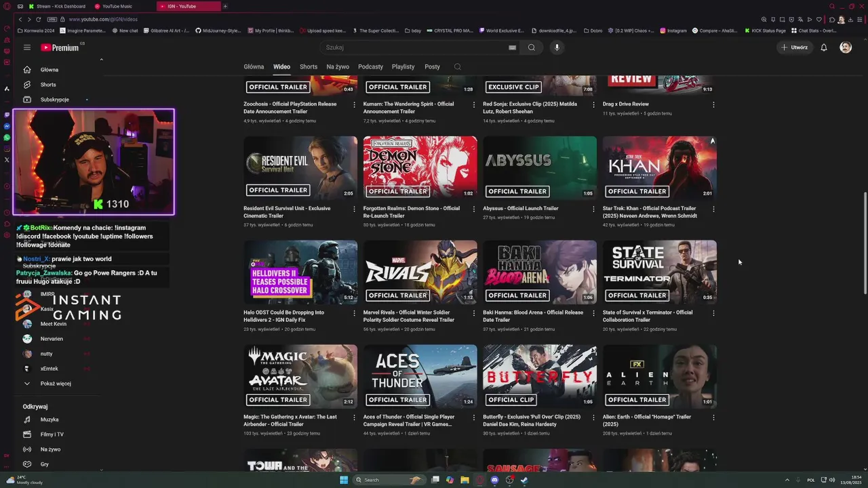Open the notifications bell
The image size is (868, 488).
click(x=824, y=47)
